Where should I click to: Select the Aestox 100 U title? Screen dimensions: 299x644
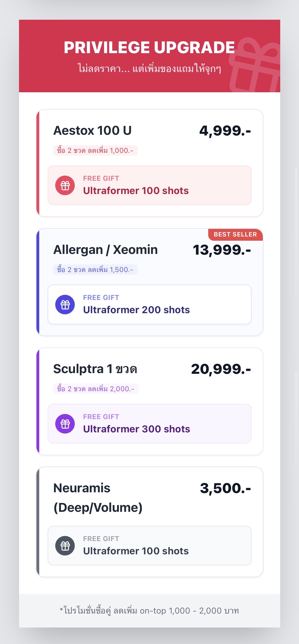click(x=92, y=131)
